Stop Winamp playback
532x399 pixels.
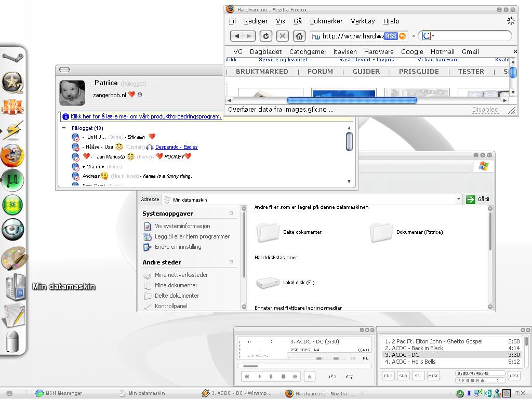point(283,376)
